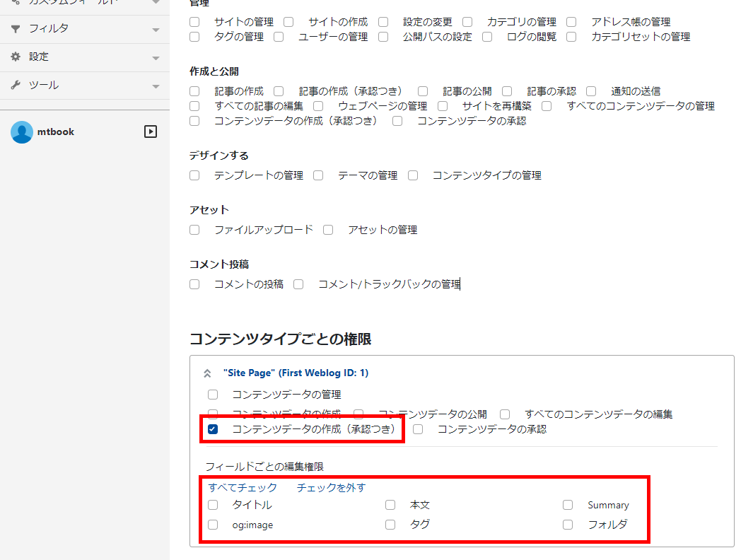Enable the サイトの作成 checkbox

288,22
